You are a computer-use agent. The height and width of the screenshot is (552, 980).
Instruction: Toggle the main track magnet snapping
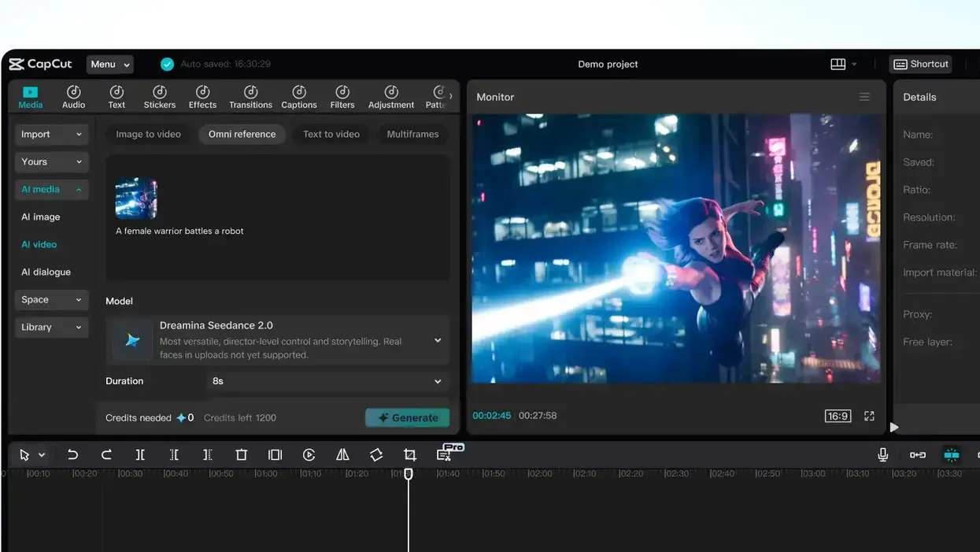coord(952,454)
